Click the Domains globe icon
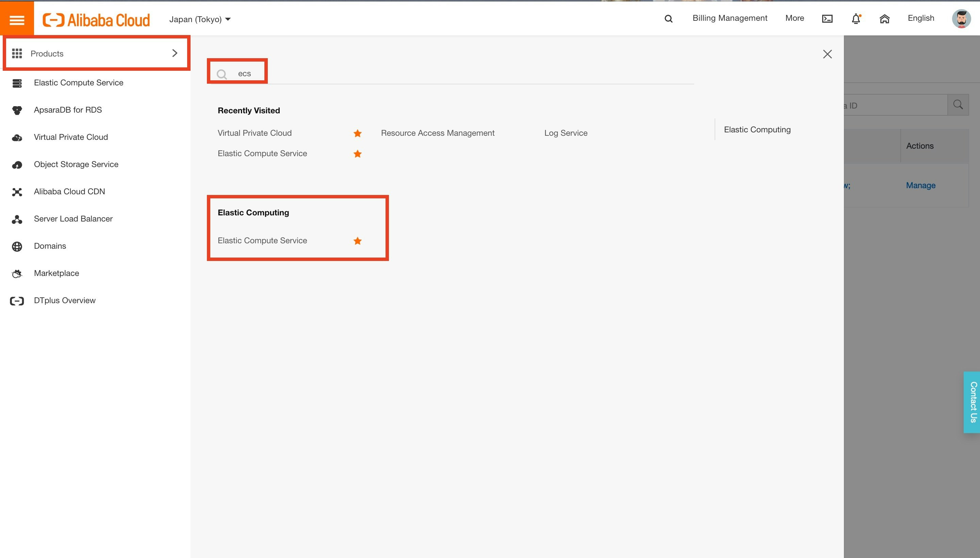Viewport: 980px width, 558px height. tap(17, 246)
